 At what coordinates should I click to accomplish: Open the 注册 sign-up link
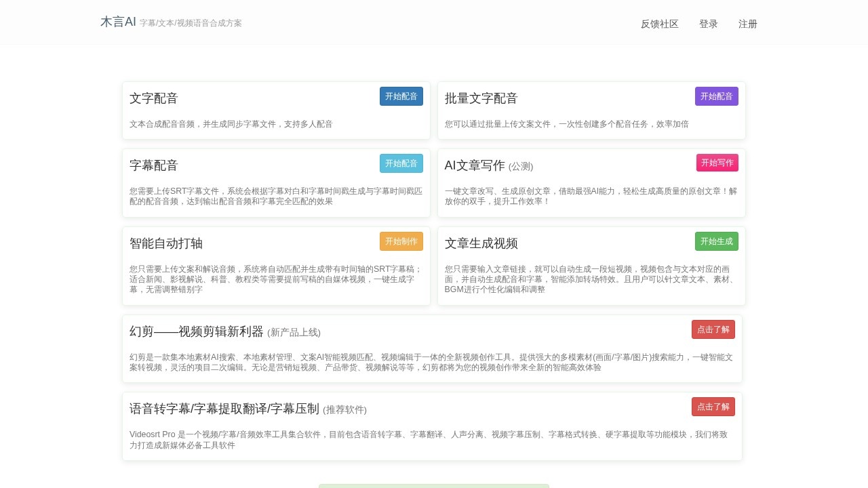click(x=747, y=24)
